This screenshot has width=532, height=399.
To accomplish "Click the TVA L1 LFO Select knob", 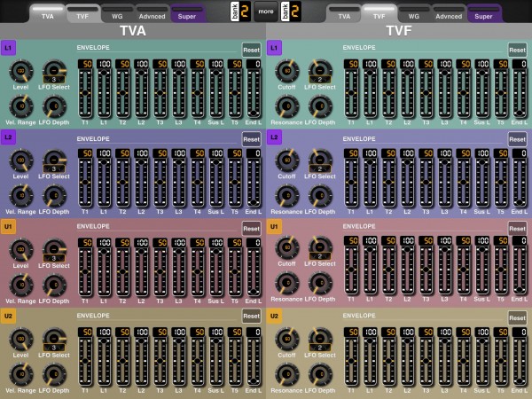I will [54, 71].
